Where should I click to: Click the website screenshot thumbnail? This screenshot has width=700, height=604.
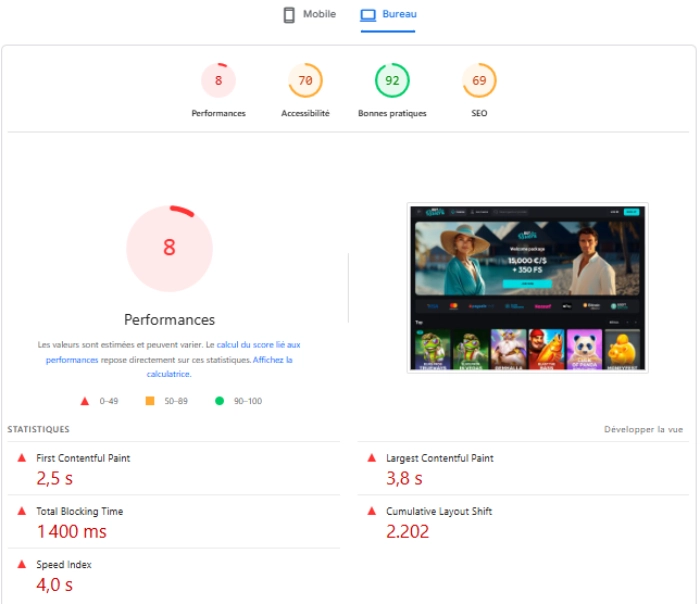pyautogui.click(x=527, y=288)
